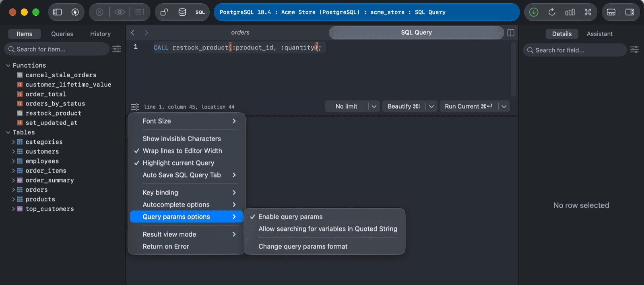
Task: Click the split editor pane icon
Action: tap(511, 33)
